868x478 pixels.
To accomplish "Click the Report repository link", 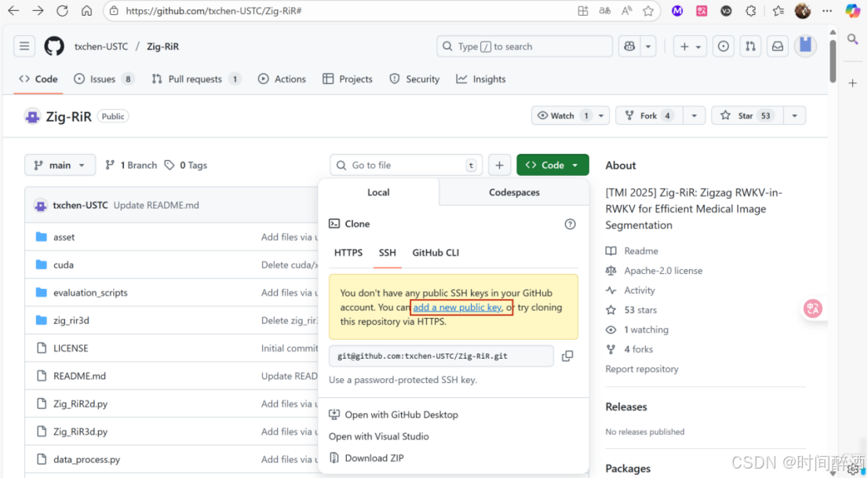I will click(x=642, y=369).
